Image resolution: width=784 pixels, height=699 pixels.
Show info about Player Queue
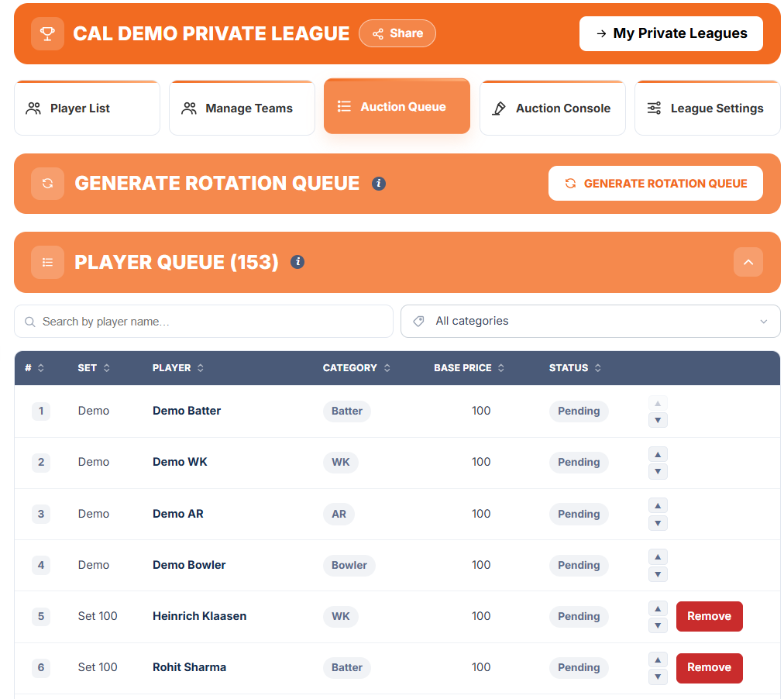click(297, 262)
